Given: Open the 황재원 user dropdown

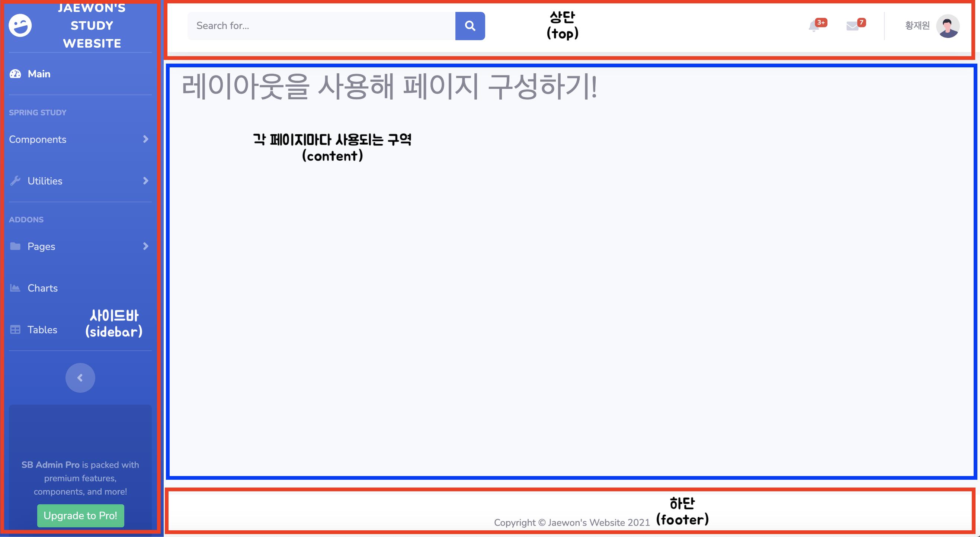Looking at the screenshot, I should 917,26.
